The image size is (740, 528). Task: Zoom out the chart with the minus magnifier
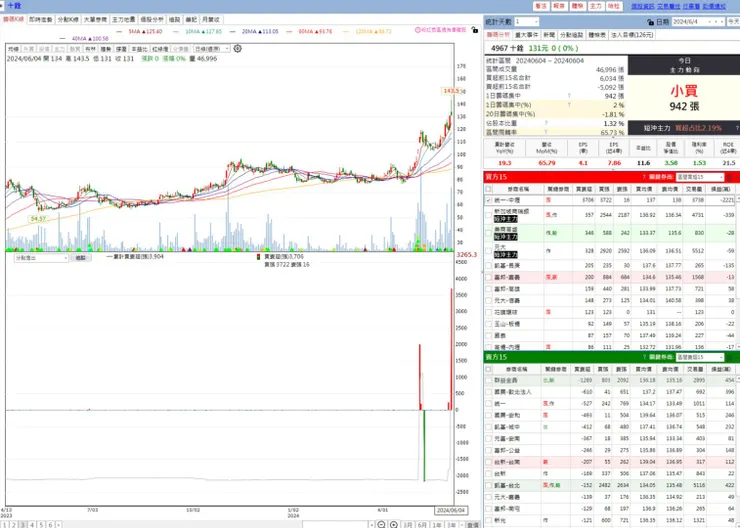coord(381,524)
